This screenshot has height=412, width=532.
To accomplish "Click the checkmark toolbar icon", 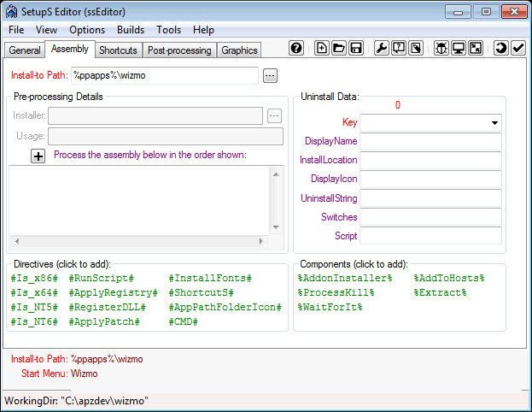I will tap(518, 48).
